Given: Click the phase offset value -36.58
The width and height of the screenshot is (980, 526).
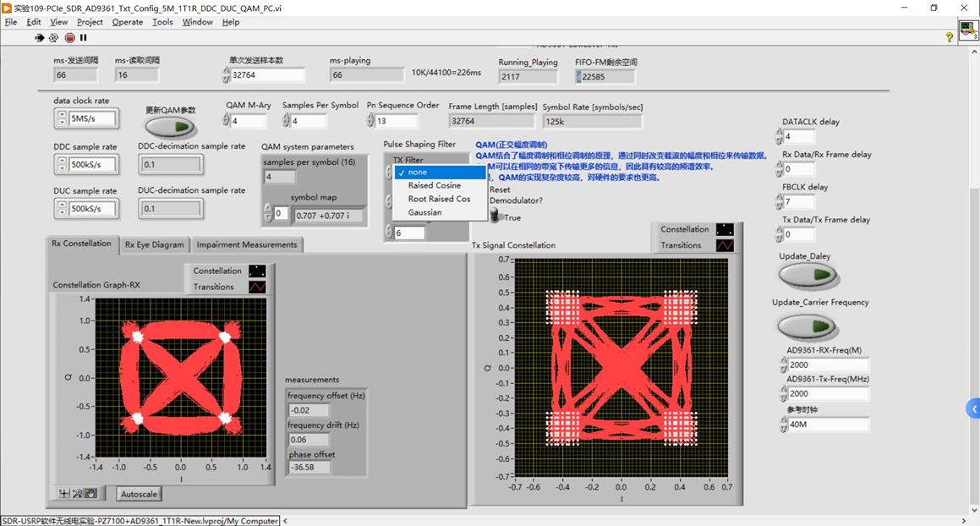Looking at the screenshot, I should (x=309, y=467).
